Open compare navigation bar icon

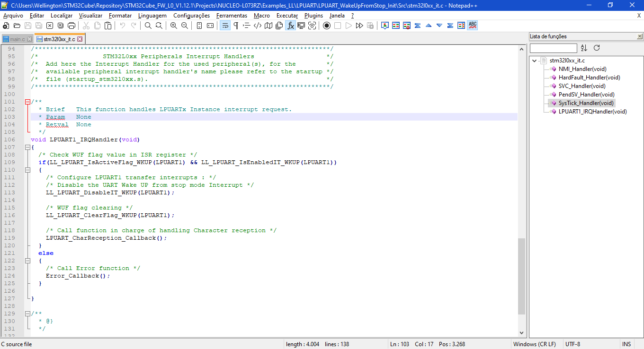[x=461, y=26]
